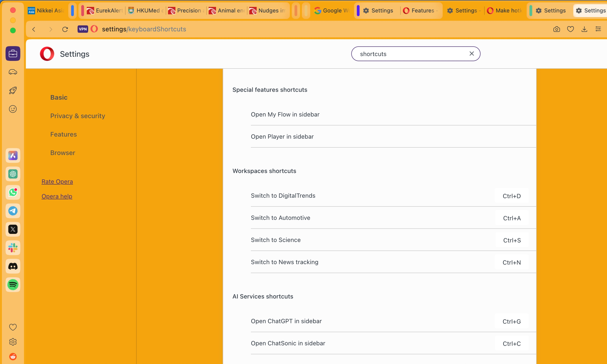Image resolution: width=607 pixels, height=364 pixels.
Task: Switch to the Google Workspace tab
Action: point(331,11)
